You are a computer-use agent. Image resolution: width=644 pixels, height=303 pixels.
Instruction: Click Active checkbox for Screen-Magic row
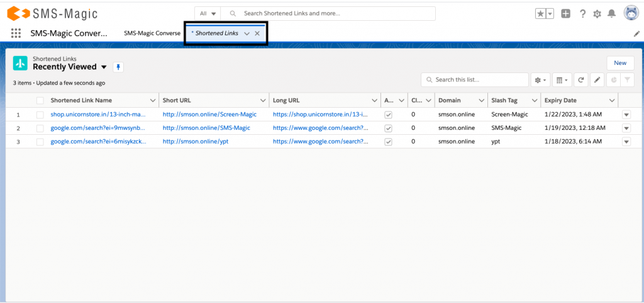[x=388, y=115]
